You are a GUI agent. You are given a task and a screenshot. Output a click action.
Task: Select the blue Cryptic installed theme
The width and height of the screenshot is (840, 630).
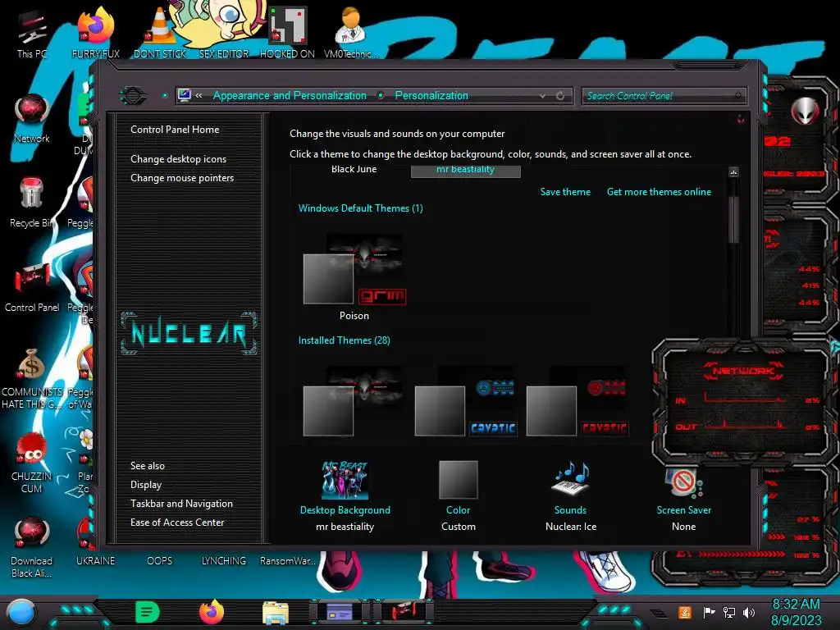[x=466, y=401]
